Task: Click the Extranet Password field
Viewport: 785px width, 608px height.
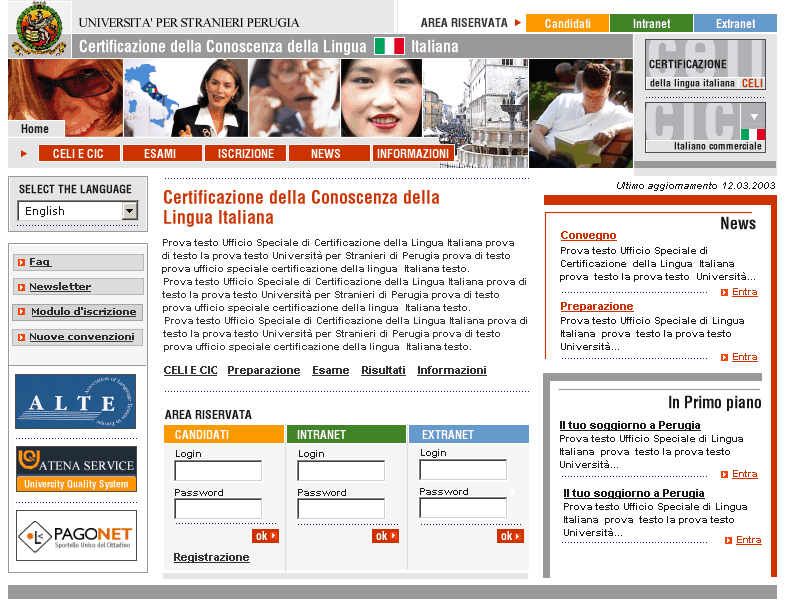Action: click(463, 508)
